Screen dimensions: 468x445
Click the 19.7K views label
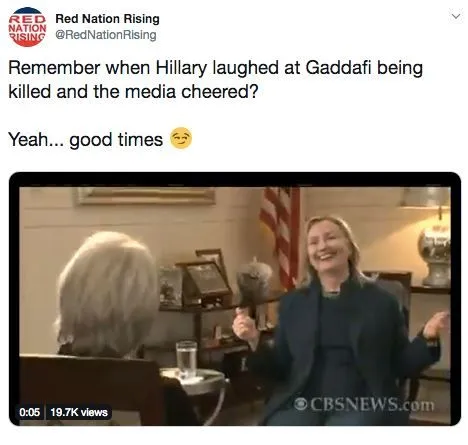click(79, 412)
